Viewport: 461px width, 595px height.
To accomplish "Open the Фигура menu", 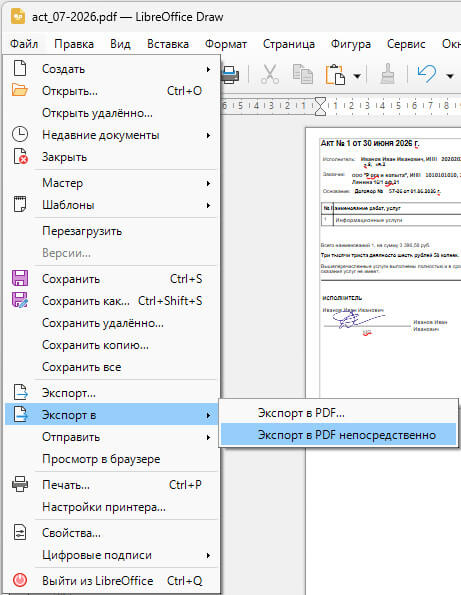I will click(351, 44).
